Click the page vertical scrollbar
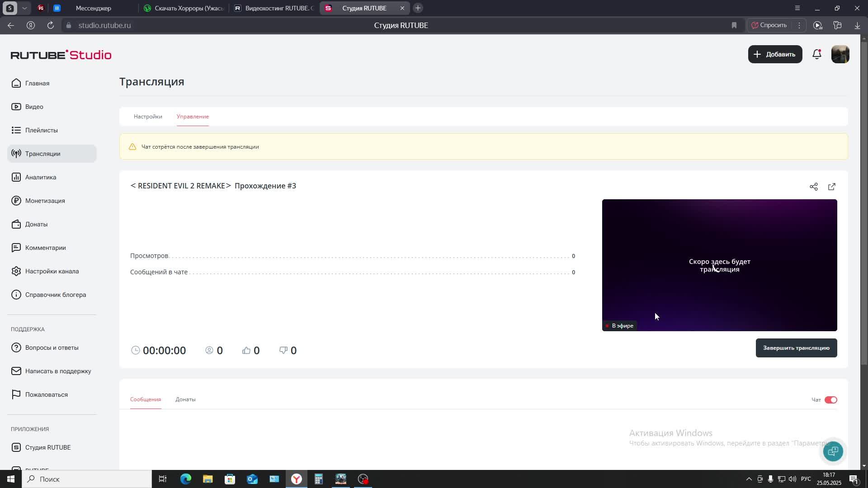Viewport: 868px width, 488px height. pos(864,203)
